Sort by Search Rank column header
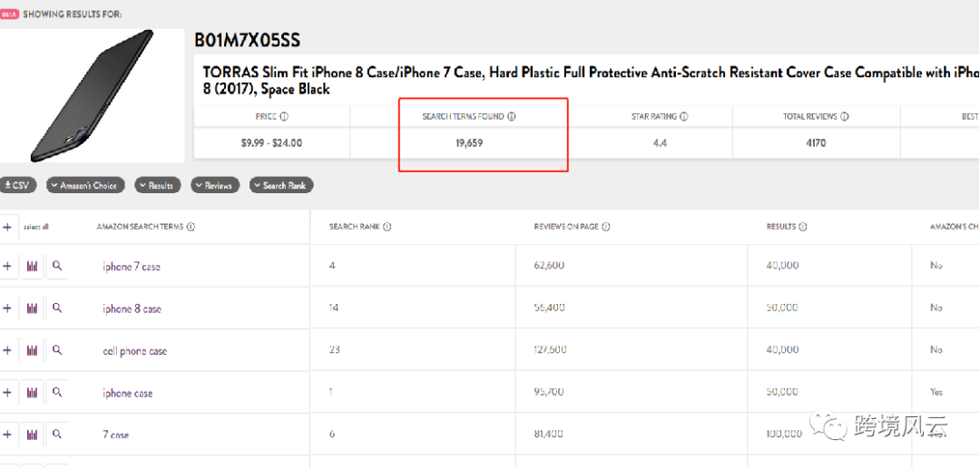This screenshot has height=469, width=980. point(355,227)
